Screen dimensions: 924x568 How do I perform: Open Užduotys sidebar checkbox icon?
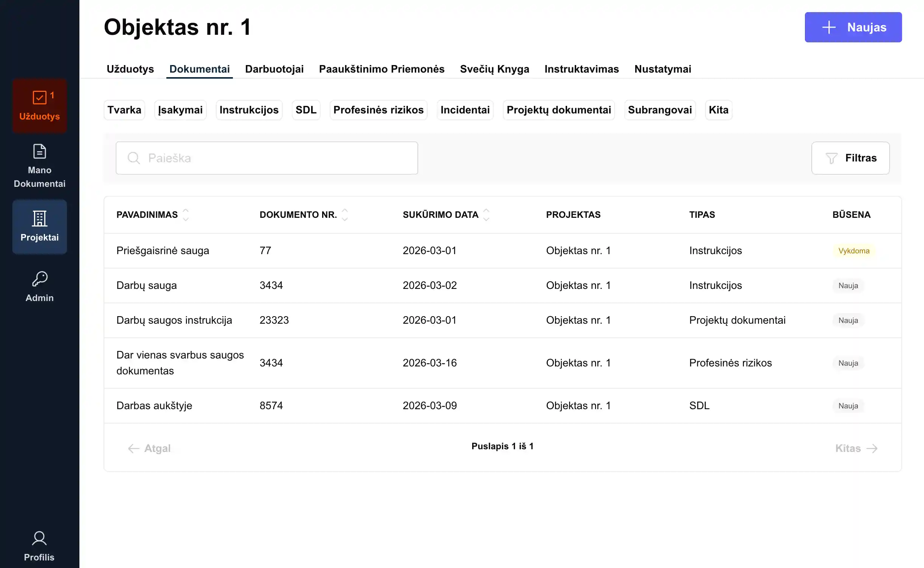(x=40, y=97)
